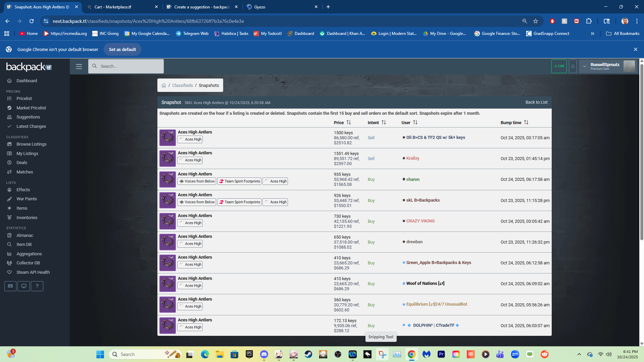Click the notifications bell icon

tap(573, 66)
